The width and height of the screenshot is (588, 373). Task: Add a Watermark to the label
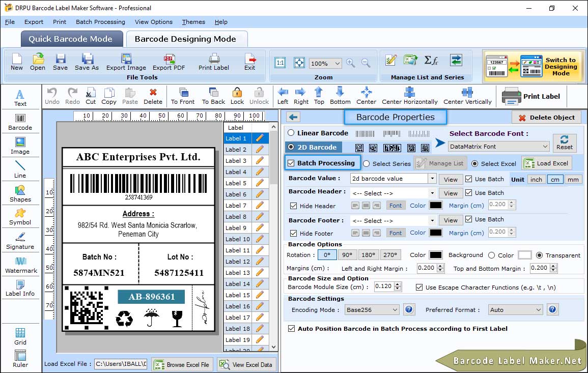[x=21, y=265]
